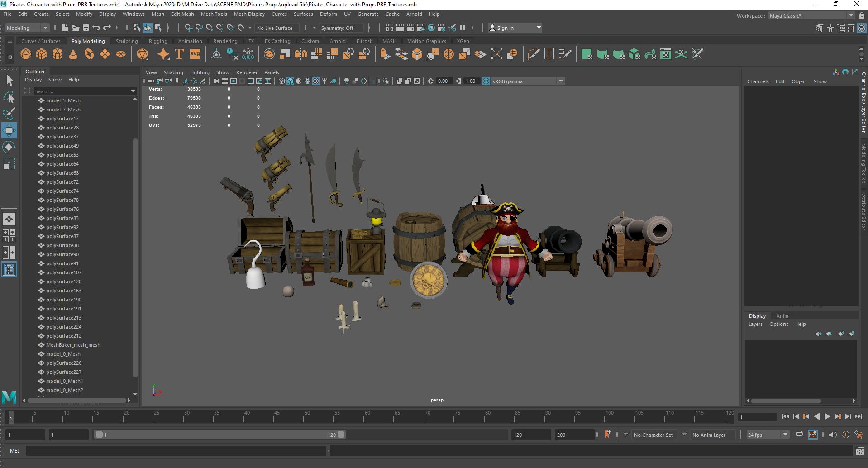Select the Move tool in the toolbox
The width and height of the screenshot is (868, 468).
click(x=9, y=130)
